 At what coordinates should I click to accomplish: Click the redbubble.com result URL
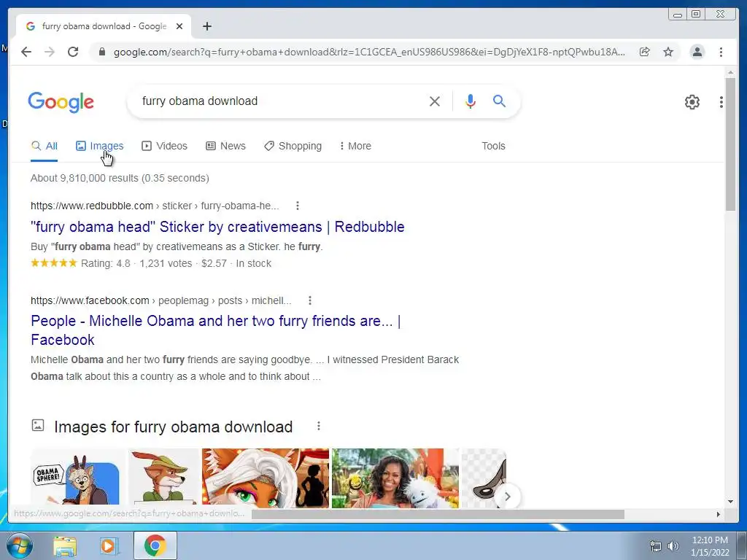[x=155, y=206]
